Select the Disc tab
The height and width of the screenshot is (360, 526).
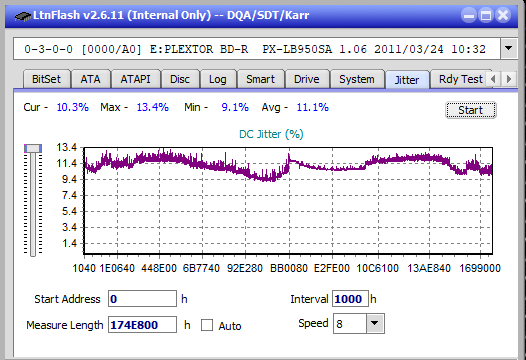180,79
